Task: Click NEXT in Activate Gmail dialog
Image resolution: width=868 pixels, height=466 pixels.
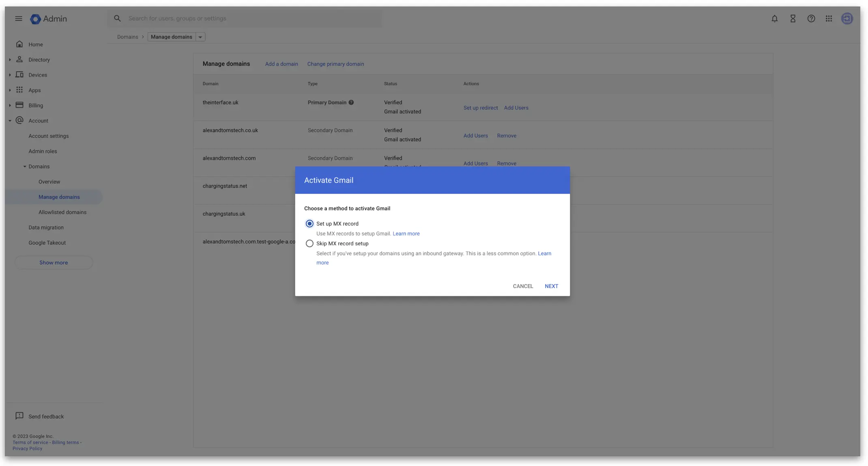Action: (x=551, y=286)
